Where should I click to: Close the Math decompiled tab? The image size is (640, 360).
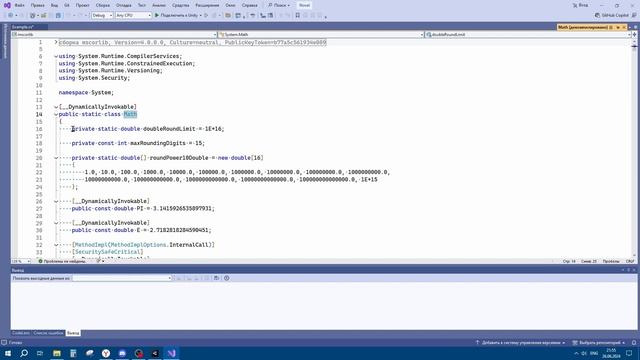pyautogui.click(x=624, y=27)
